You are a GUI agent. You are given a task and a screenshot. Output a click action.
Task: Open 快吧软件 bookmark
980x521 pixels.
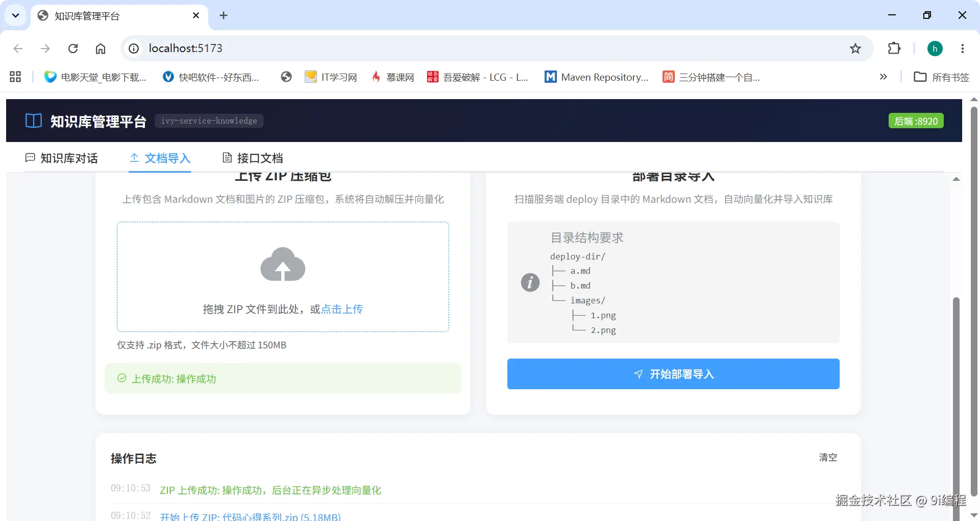pyautogui.click(x=211, y=77)
